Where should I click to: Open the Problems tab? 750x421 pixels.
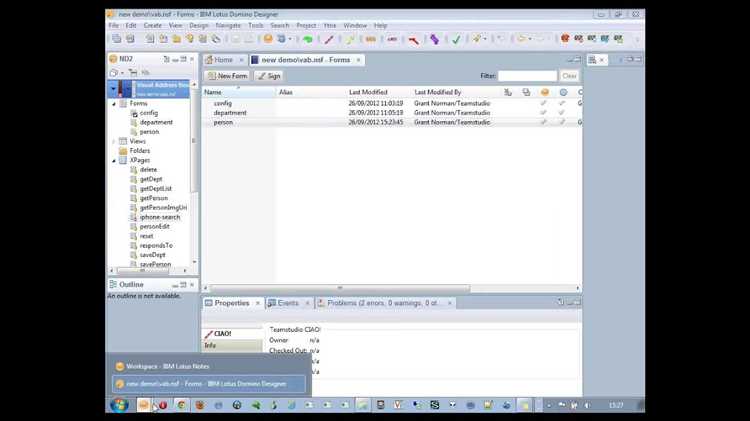click(384, 303)
